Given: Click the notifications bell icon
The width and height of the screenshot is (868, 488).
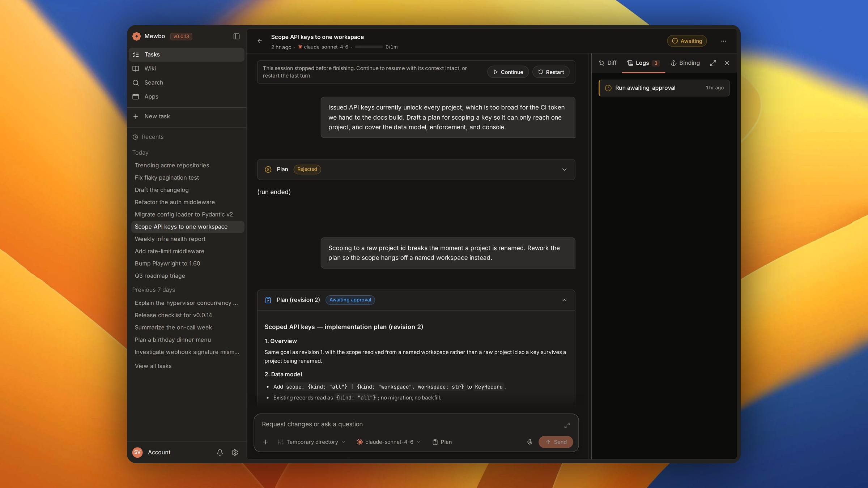Looking at the screenshot, I should 220,452.
